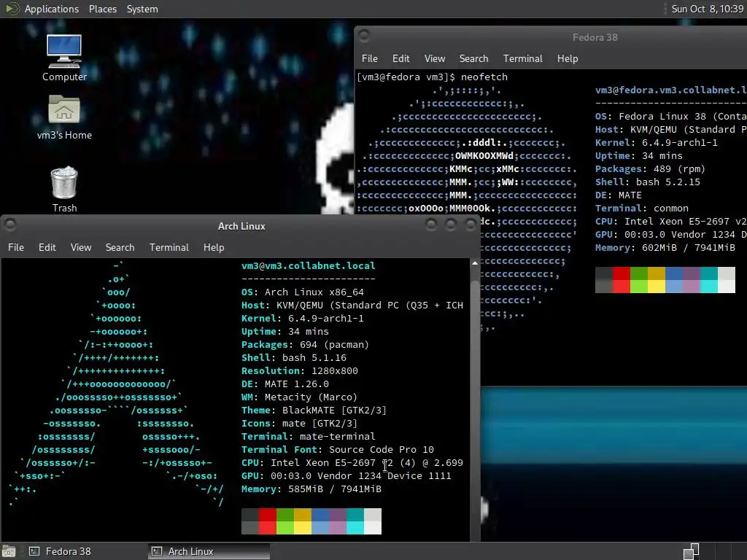This screenshot has height=560, width=747.
Task: Click 'DE: MATE 1.26.0' line
Action: pos(285,384)
